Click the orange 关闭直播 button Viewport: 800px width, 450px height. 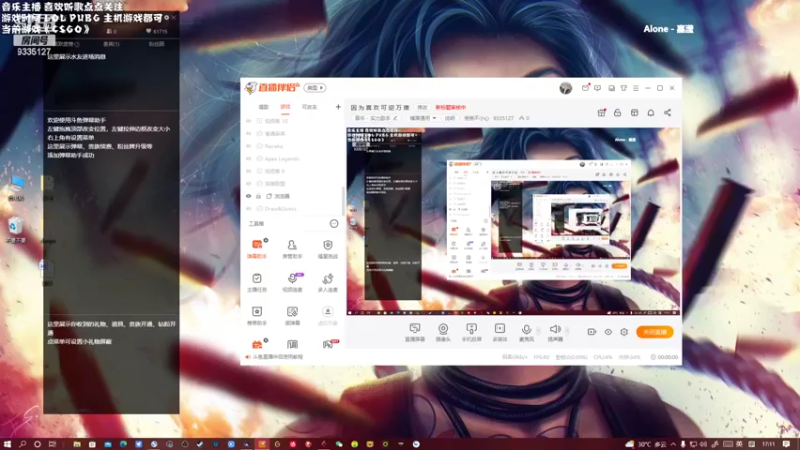[x=655, y=332]
